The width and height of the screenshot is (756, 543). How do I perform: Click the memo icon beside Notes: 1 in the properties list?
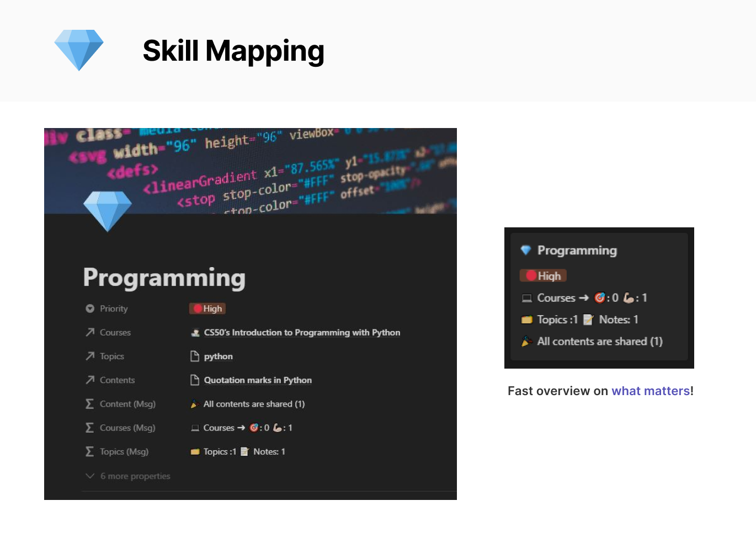[245, 451]
